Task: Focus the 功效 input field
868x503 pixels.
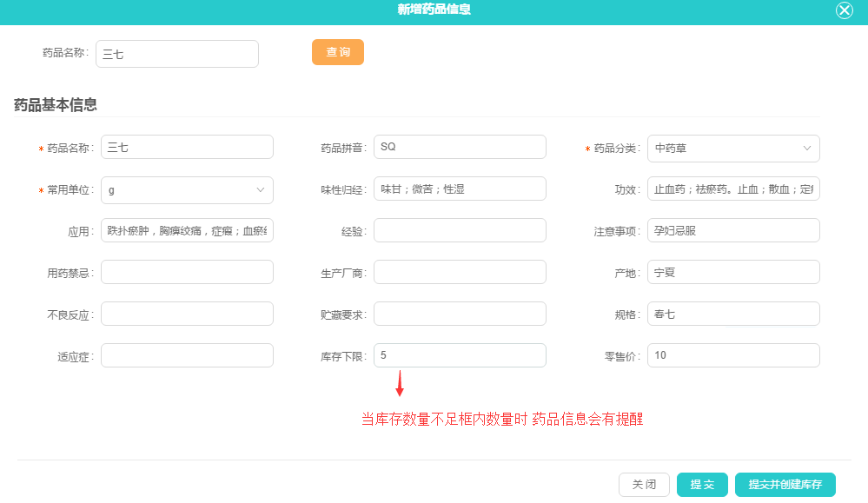Action: pyautogui.click(x=733, y=189)
